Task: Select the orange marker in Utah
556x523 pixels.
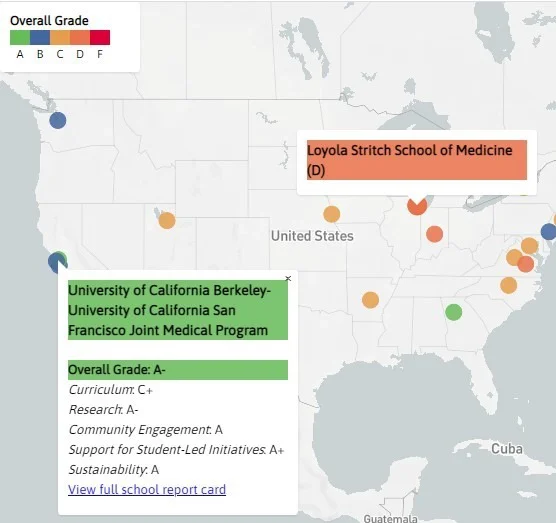Action: pos(167,220)
